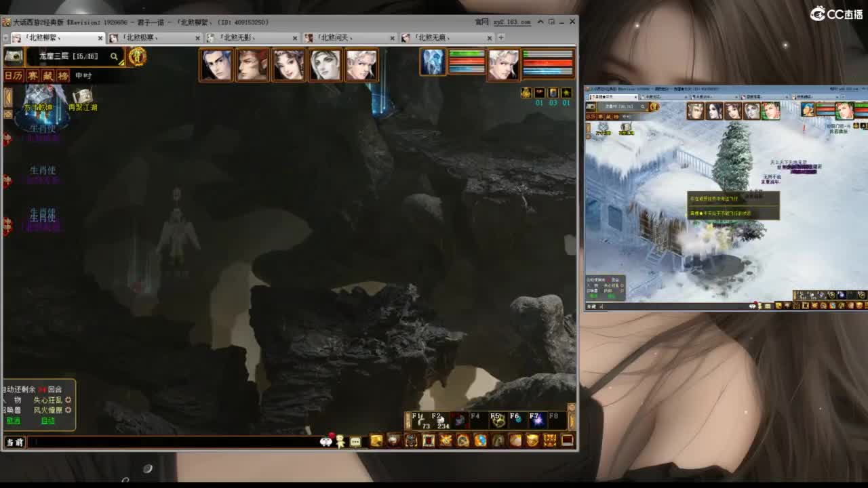
Task: Focus the chat input field
Action: coord(173,442)
